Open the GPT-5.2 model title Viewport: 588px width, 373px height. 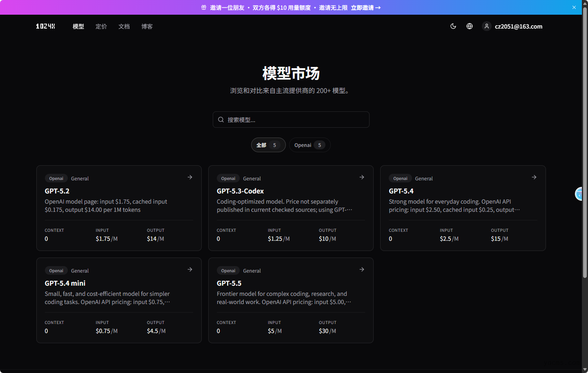pos(57,191)
